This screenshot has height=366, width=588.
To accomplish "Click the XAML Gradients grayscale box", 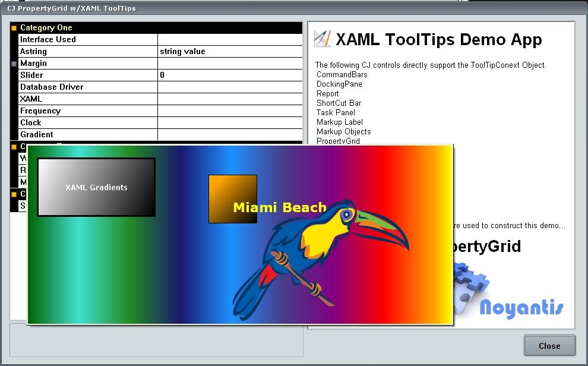I will (x=96, y=187).
